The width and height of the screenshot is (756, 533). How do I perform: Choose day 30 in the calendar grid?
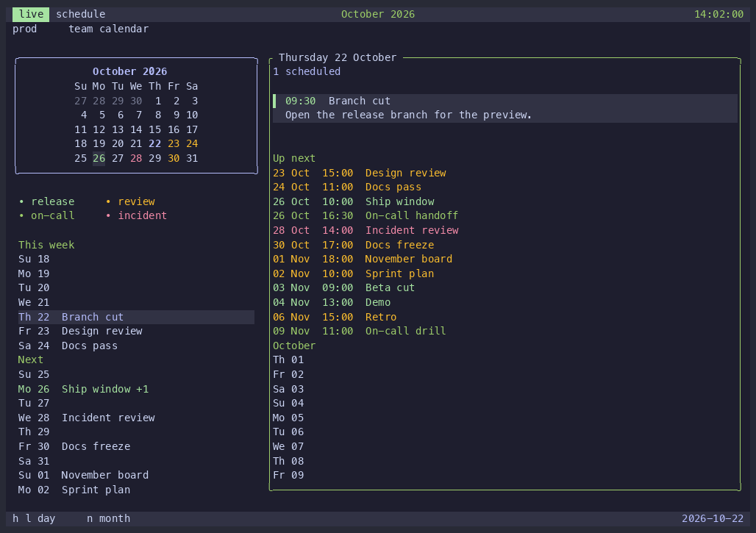click(174, 158)
